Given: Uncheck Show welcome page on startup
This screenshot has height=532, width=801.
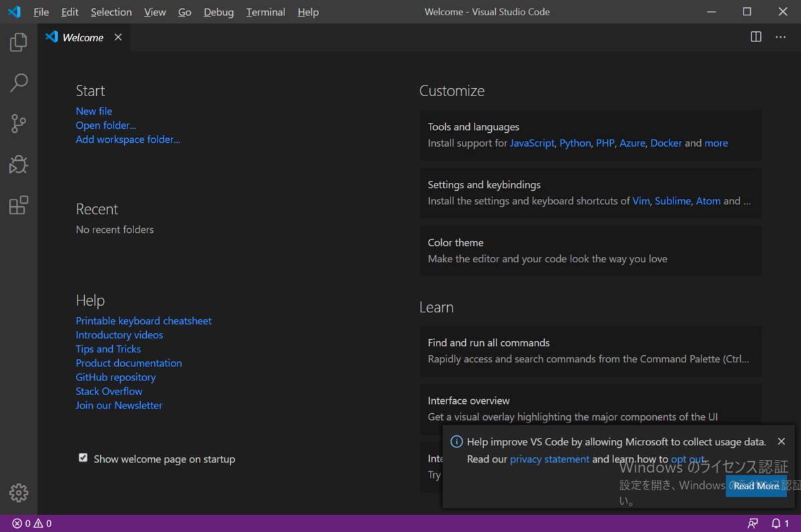Looking at the screenshot, I should click(x=83, y=458).
